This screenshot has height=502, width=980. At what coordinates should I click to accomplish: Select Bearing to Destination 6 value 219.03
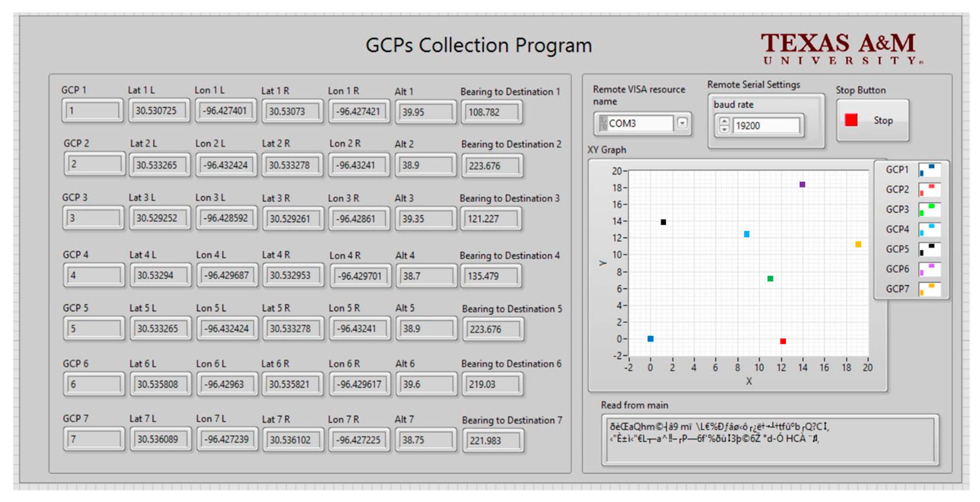point(492,384)
